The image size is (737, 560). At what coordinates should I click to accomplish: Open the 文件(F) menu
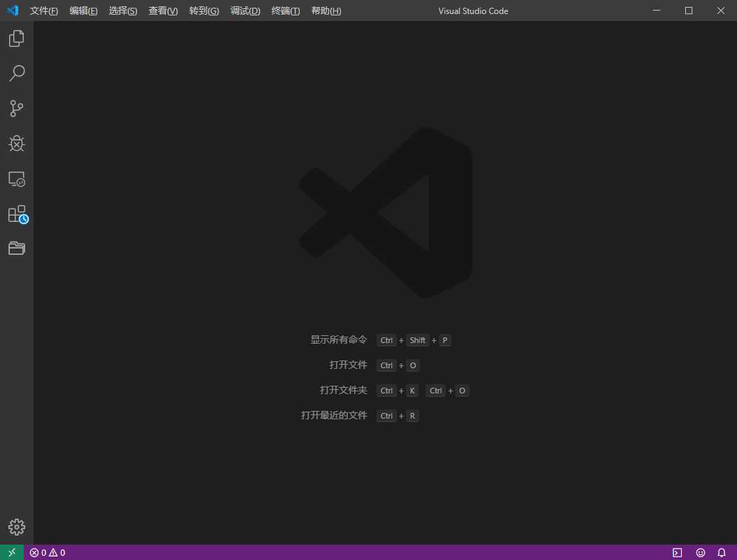click(43, 10)
